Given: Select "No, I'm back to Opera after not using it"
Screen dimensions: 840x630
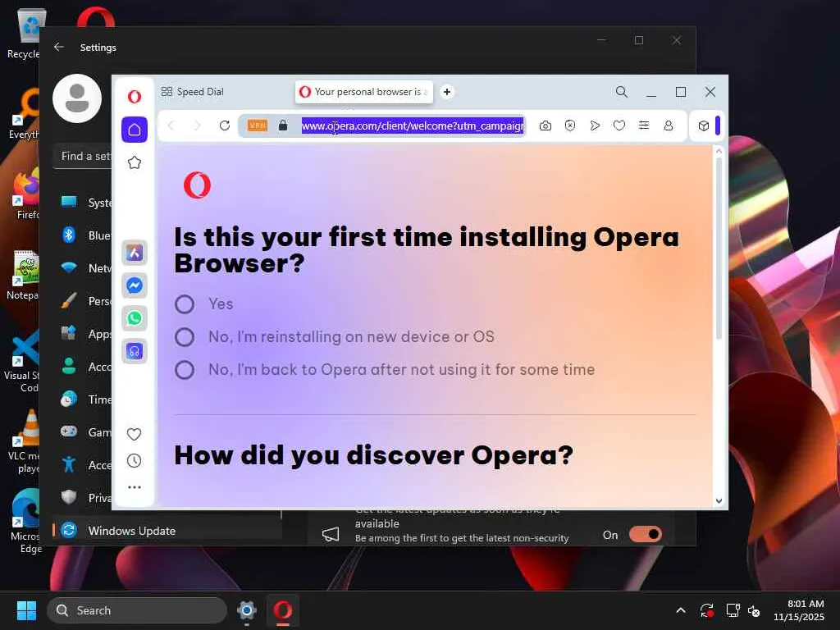Looking at the screenshot, I should click(x=185, y=370).
